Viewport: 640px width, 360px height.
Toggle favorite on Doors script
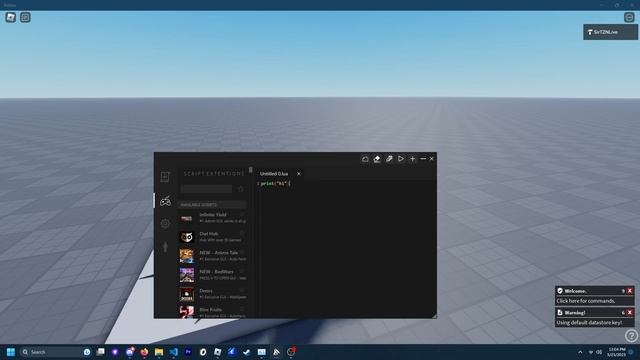click(242, 291)
